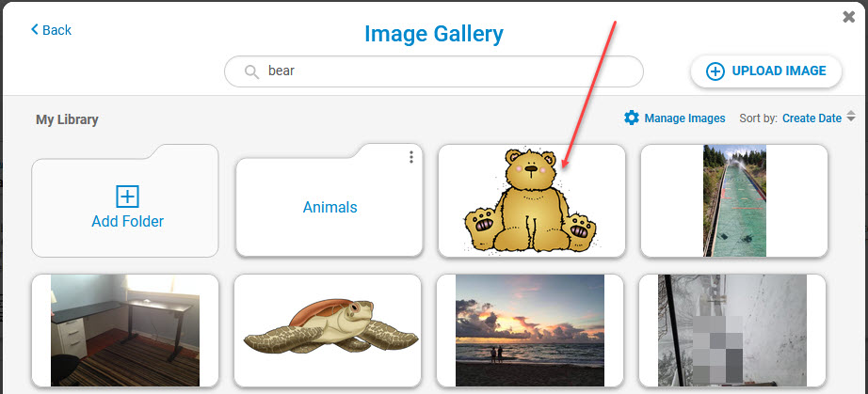Click into the image search field

pyautogui.click(x=442, y=71)
